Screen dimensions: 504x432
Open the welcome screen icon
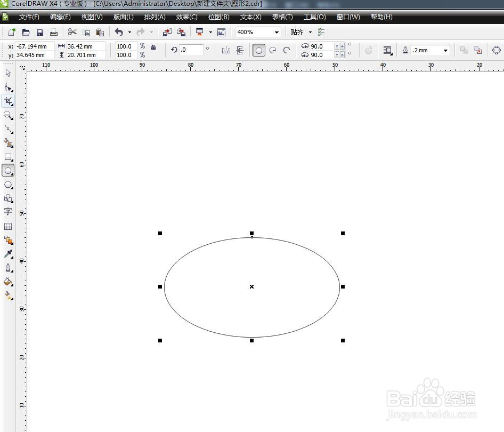point(222,32)
